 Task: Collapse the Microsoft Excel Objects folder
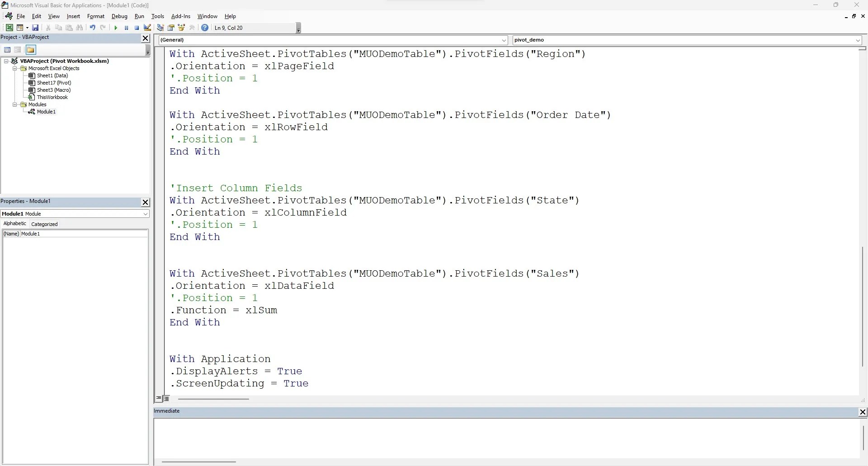pos(15,68)
